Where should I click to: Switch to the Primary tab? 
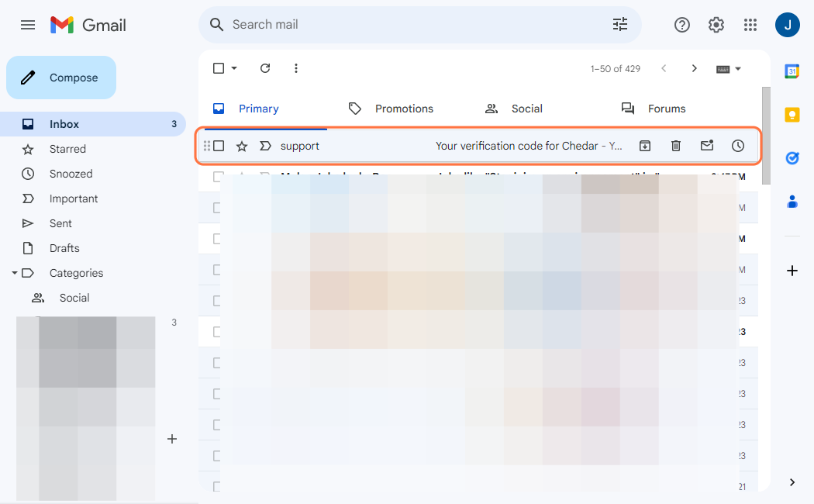[x=265, y=109]
